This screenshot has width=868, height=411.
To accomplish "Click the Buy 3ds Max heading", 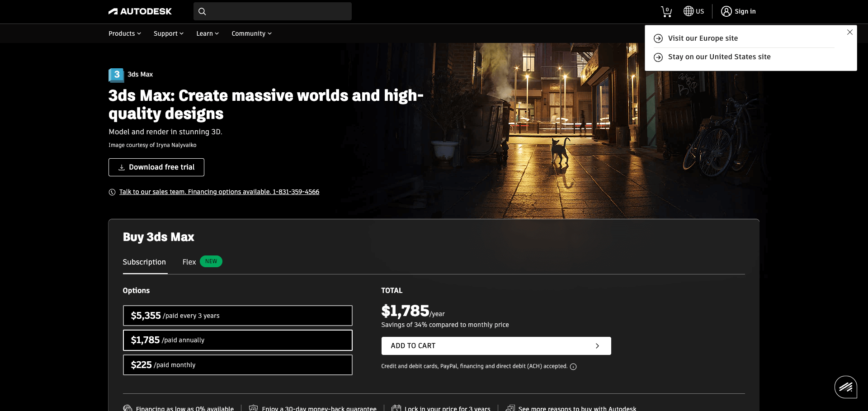I will [x=158, y=237].
